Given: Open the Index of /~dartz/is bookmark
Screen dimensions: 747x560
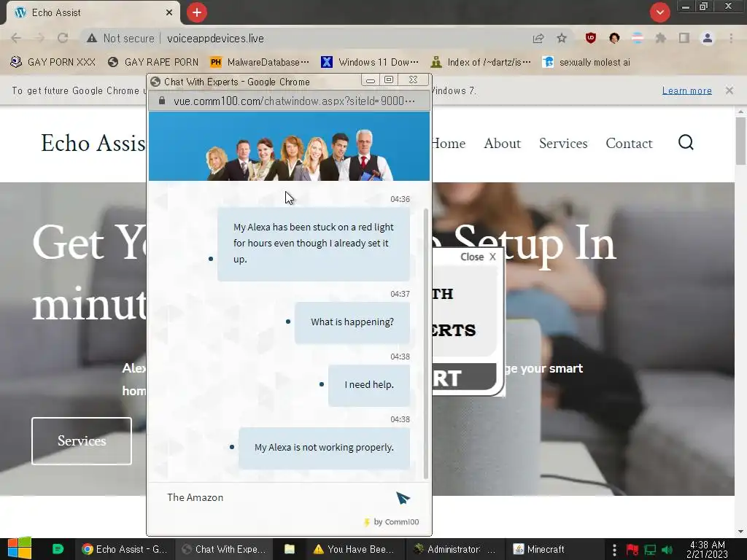Looking at the screenshot, I should click(x=480, y=63).
